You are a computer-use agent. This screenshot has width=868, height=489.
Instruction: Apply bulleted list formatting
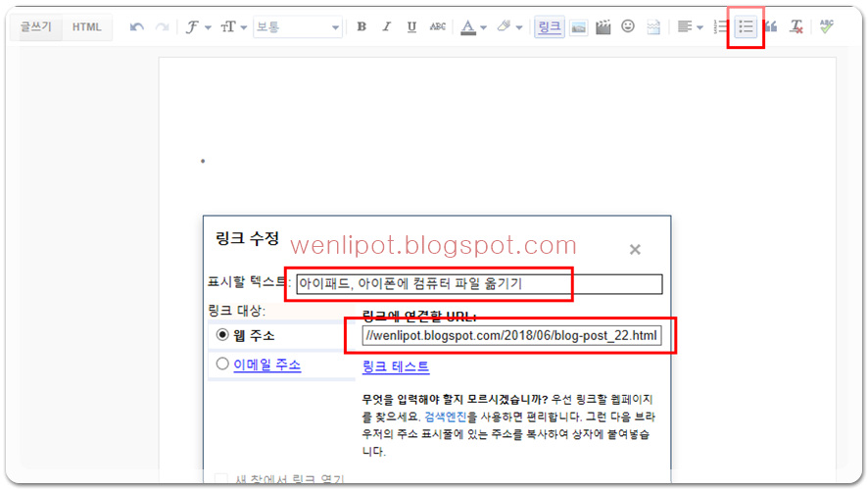746,26
